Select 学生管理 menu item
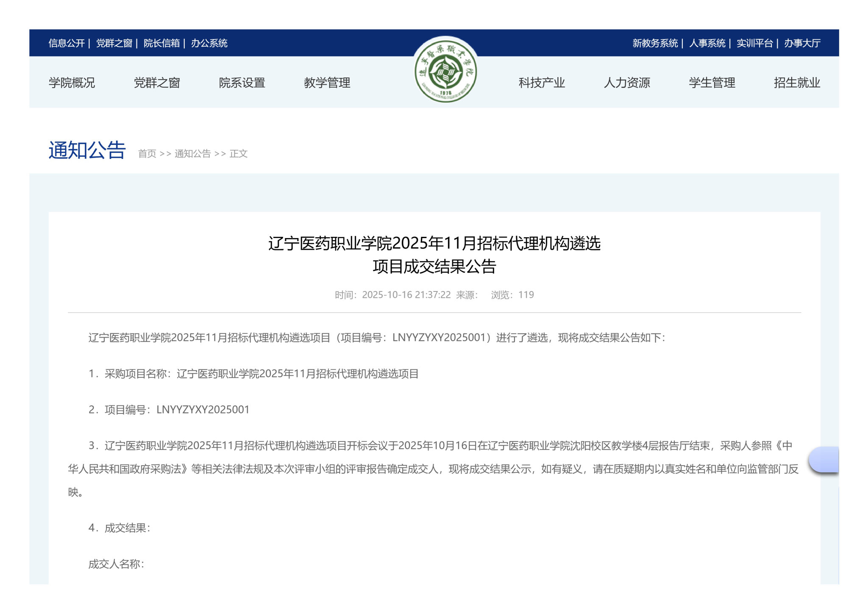Screen dimensions: 868x613 pos(712,83)
